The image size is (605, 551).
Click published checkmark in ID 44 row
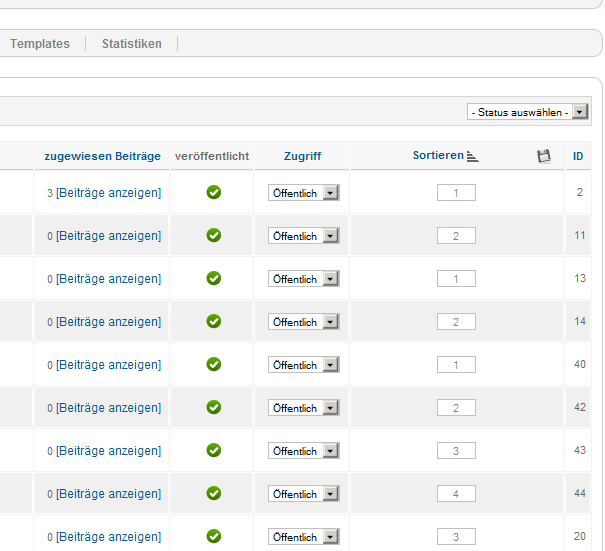[x=213, y=493]
